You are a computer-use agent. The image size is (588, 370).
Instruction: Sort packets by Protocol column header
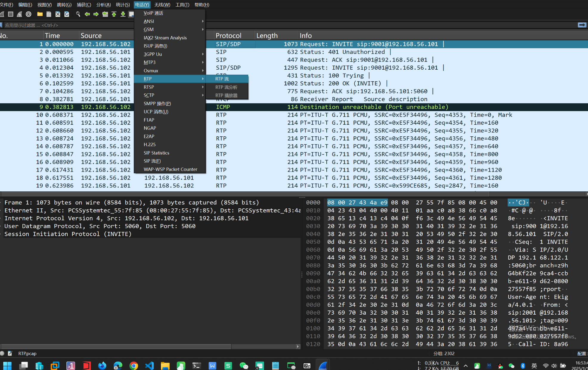coord(228,35)
